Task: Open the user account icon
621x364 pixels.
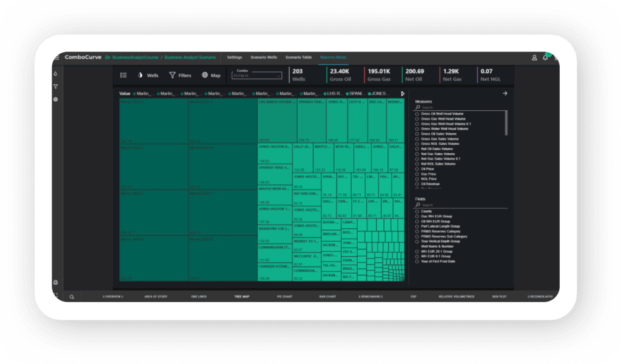Action: pyautogui.click(x=534, y=58)
